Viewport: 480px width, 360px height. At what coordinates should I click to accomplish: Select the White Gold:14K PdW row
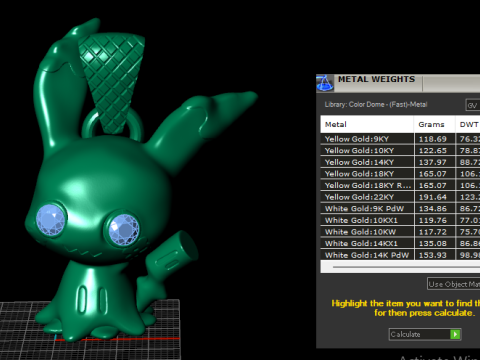point(400,255)
